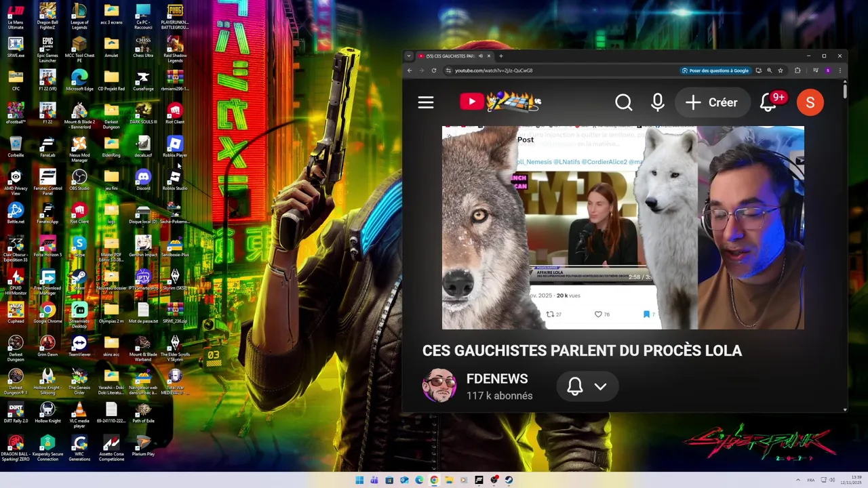
Task: Select the Corbeille recycle bin
Action: (16, 147)
